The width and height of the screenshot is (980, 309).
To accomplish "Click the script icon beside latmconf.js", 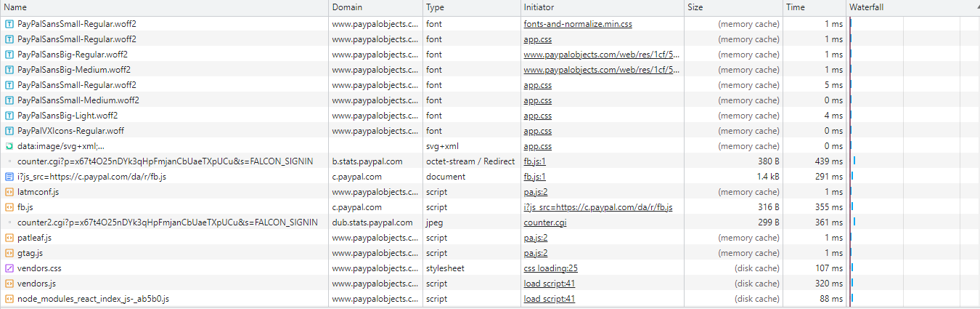I will tap(9, 192).
